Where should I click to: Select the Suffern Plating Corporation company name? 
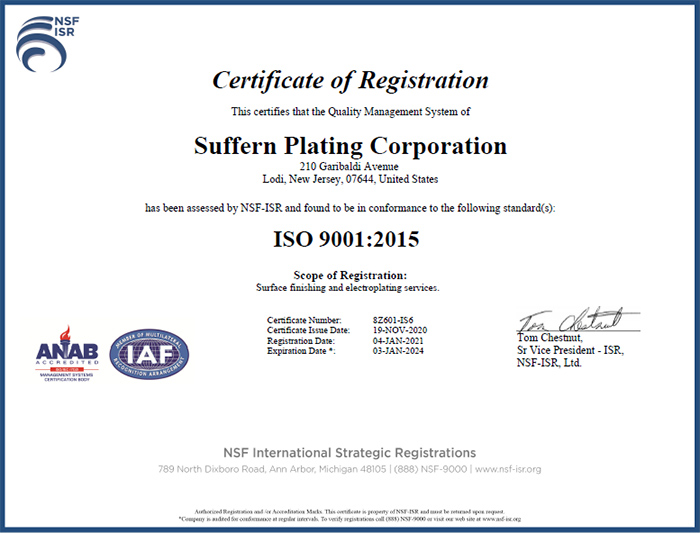click(x=349, y=145)
